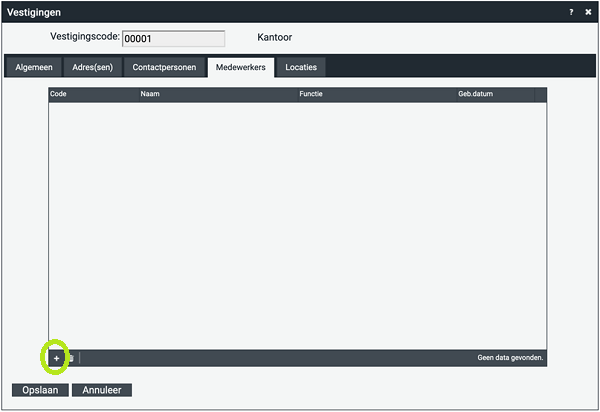The width and height of the screenshot is (600, 412).
Task: Open the Adres(sen) tab
Action: coord(93,67)
